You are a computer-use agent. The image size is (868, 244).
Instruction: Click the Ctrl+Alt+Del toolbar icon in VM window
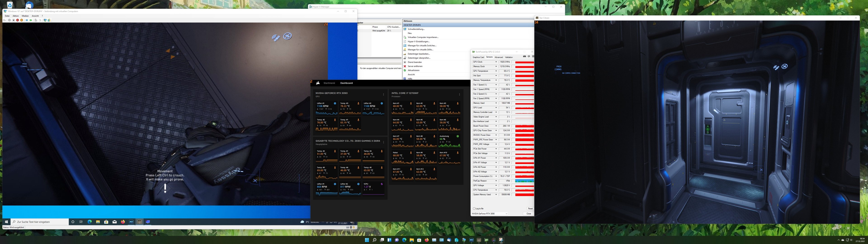4,20
